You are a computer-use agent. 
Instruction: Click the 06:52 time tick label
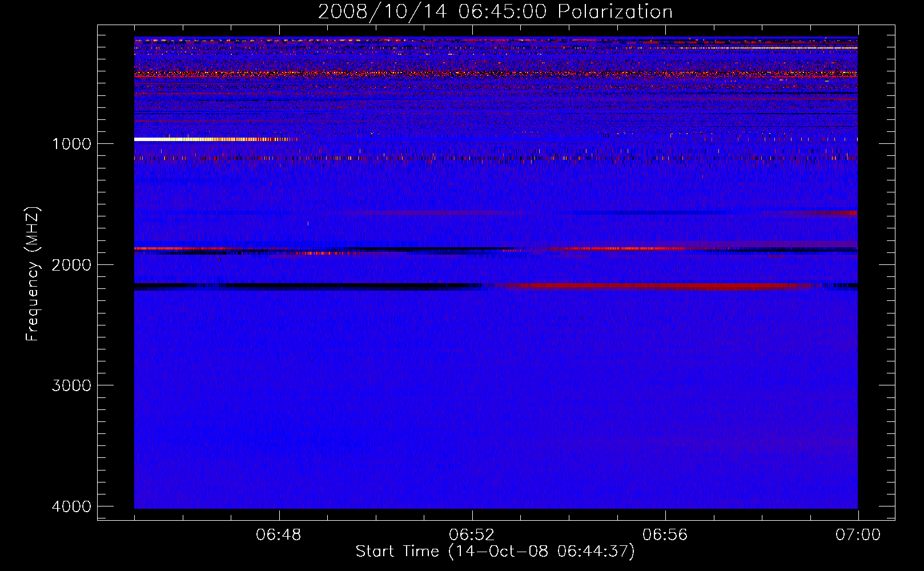point(472,535)
